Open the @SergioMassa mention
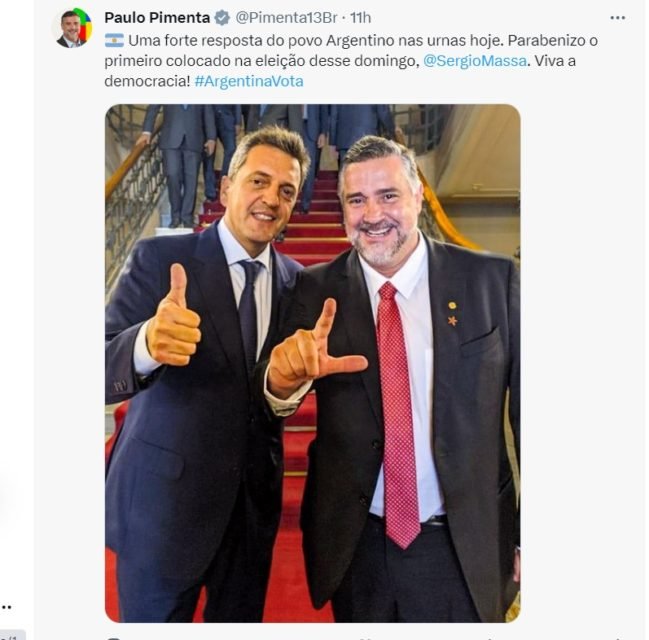 tap(475, 61)
